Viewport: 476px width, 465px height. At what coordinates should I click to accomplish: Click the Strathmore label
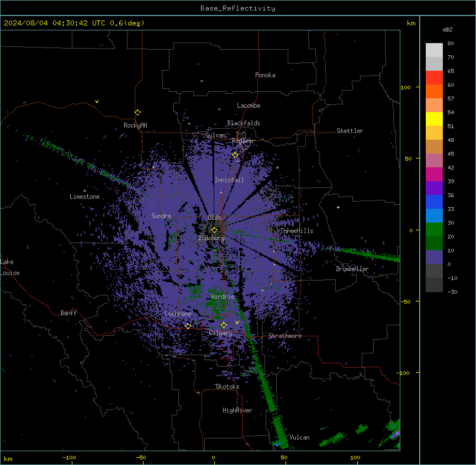point(285,336)
